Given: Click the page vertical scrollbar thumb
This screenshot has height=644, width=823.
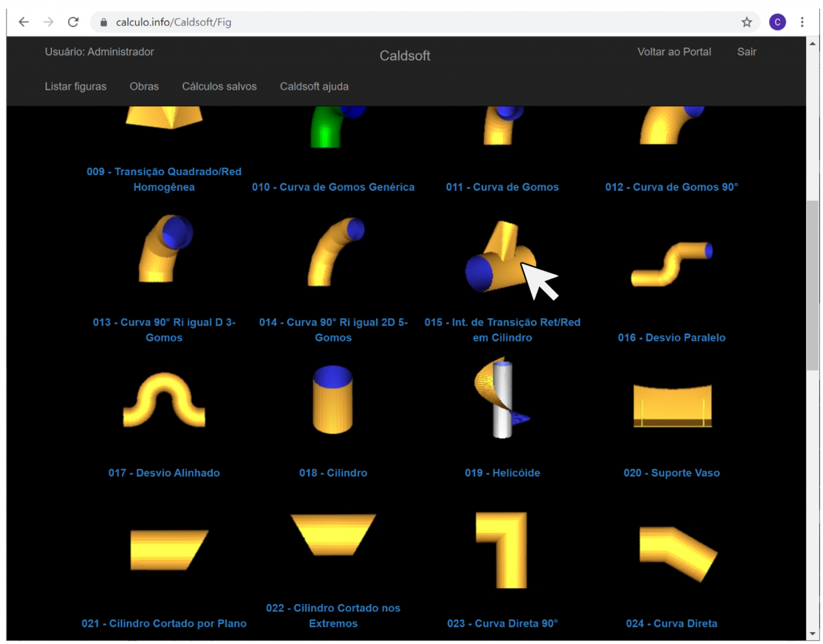Looking at the screenshot, I should pyautogui.click(x=812, y=285).
